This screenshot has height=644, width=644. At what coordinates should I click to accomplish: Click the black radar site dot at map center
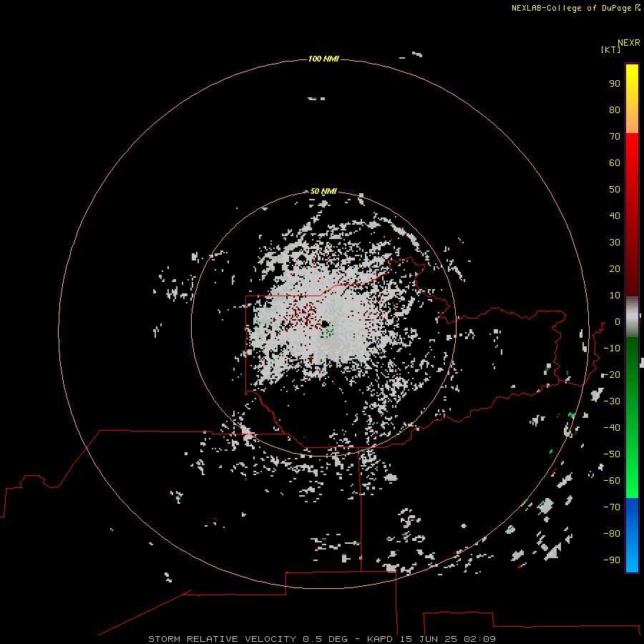pyautogui.click(x=325, y=324)
